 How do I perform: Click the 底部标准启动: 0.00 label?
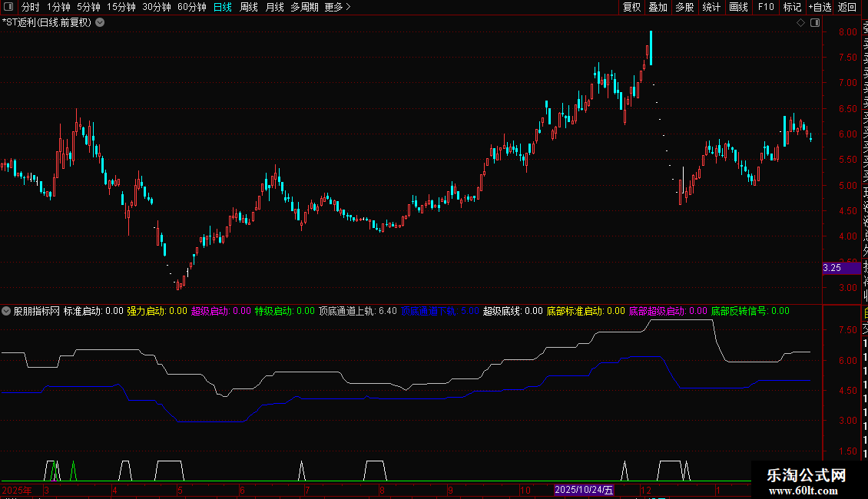pos(585,311)
